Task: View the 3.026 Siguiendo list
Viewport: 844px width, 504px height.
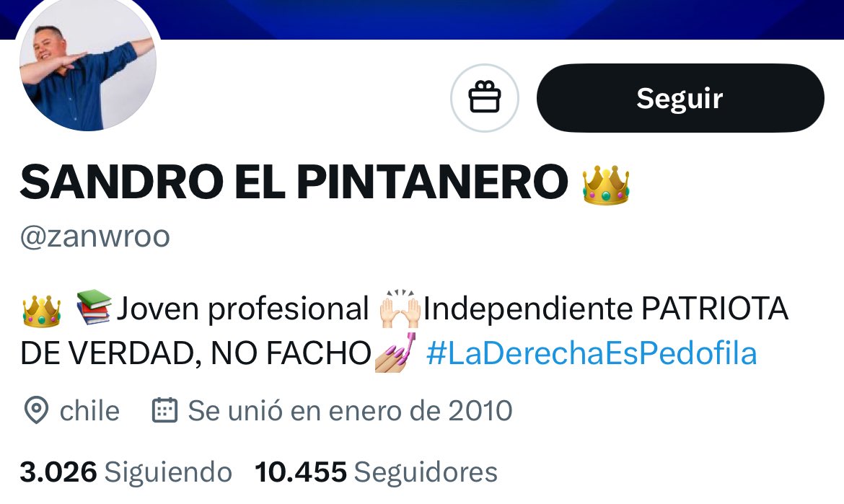Action: (126, 472)
